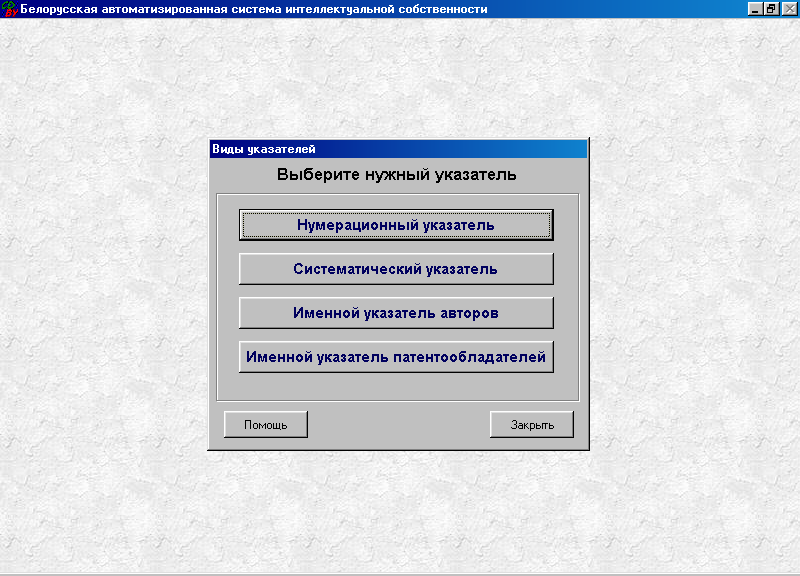
Task: Choose Именной указатель патентообладателей button
Action: (x=396, y=357)
